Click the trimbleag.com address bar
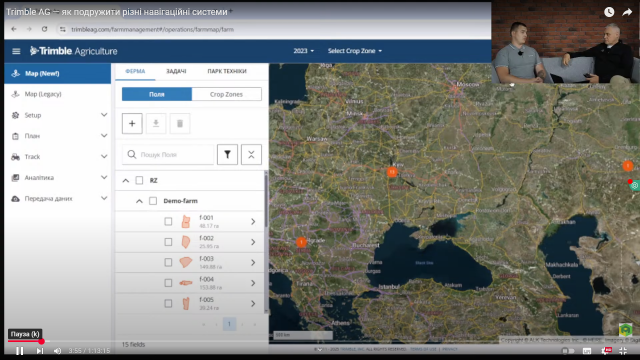This screenshot has height=360, width=640. point(153,29)
